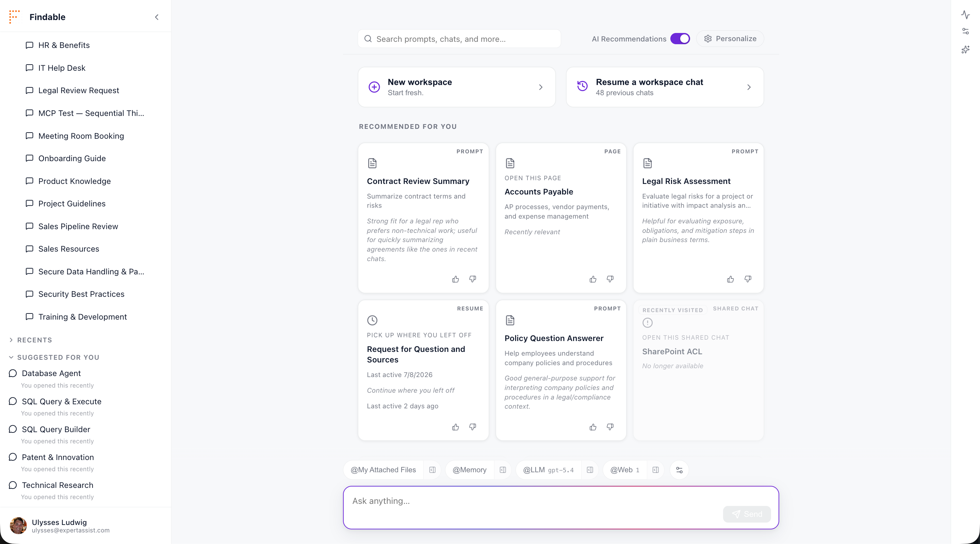Thumbs down the Request for Question and Sources card
The width and height of the screenshot is (980, 544).
473,427
